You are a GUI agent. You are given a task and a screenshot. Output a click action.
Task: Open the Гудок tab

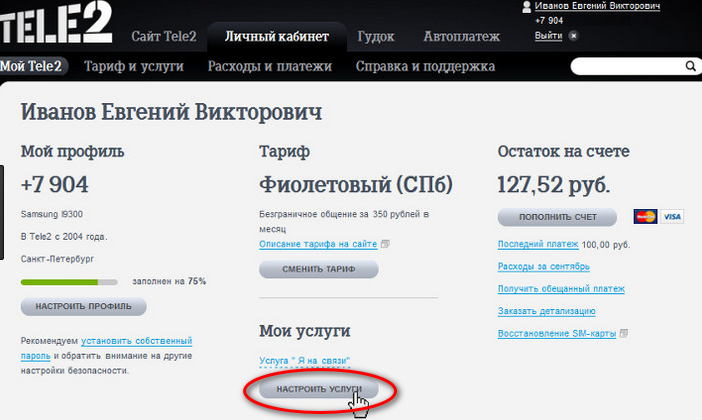[376, 36]
